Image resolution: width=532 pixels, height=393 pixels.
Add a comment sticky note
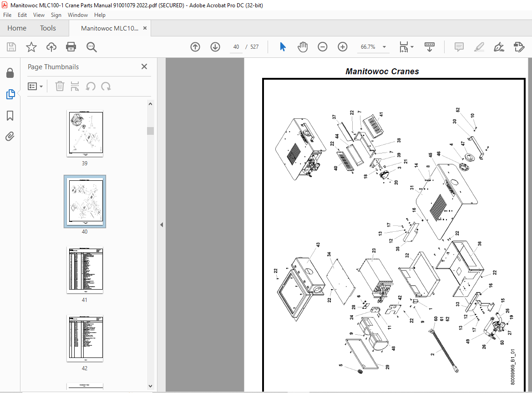click(459, 47)
